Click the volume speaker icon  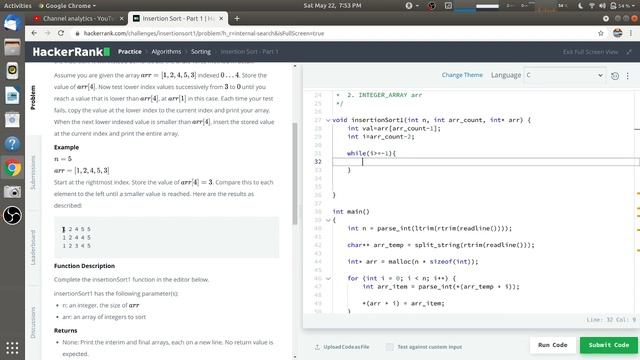pos(602,6)
